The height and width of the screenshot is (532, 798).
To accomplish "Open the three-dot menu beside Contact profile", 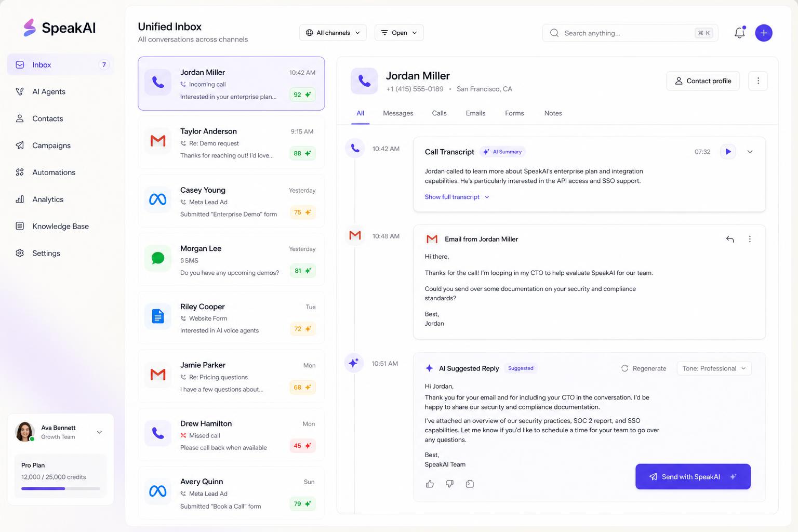I will tap(758, 81).
